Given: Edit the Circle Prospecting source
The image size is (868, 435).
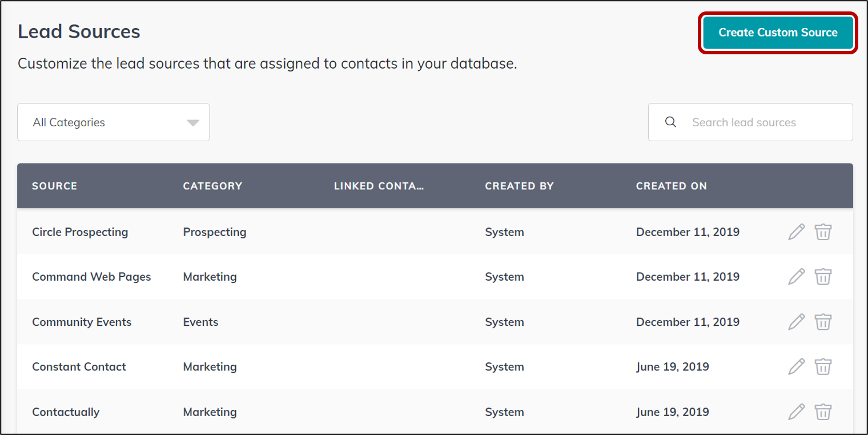Looking at the screenshot, I should point(796,232).
